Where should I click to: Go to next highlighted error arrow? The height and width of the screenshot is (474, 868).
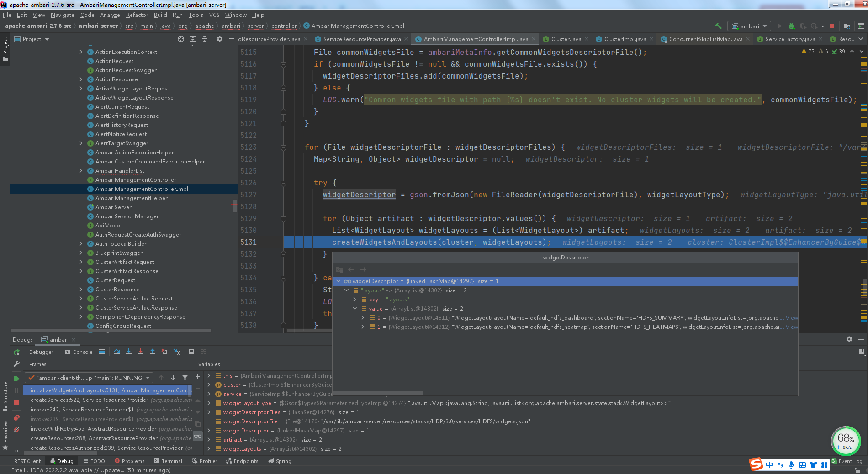click(x=862, y=52)
